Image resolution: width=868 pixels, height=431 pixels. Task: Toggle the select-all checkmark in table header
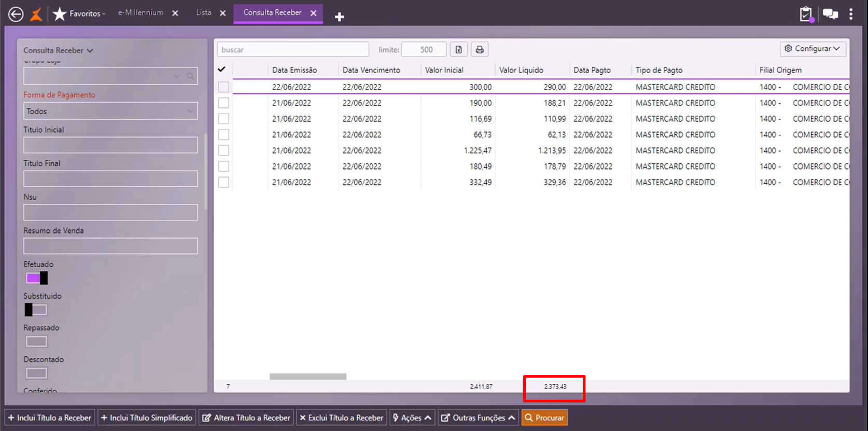pyautogui.click(x=222, y=69)
